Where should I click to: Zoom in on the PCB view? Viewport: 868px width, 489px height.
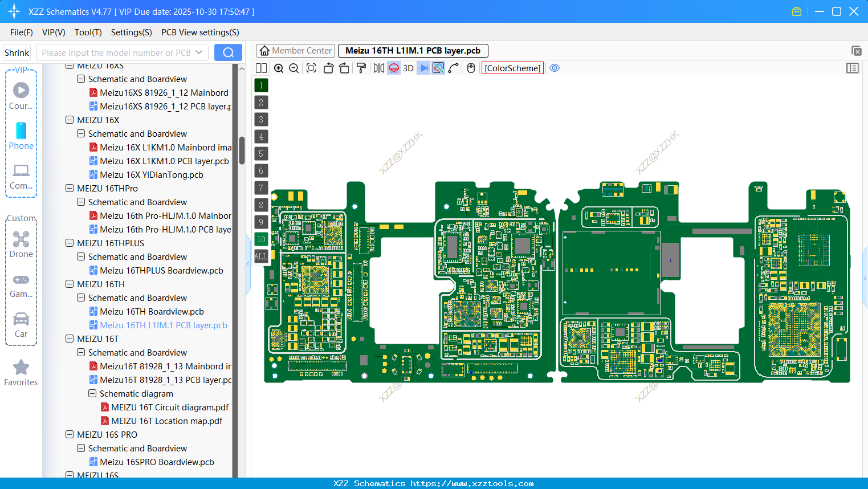pyautogui.click(x=279, y=68)
